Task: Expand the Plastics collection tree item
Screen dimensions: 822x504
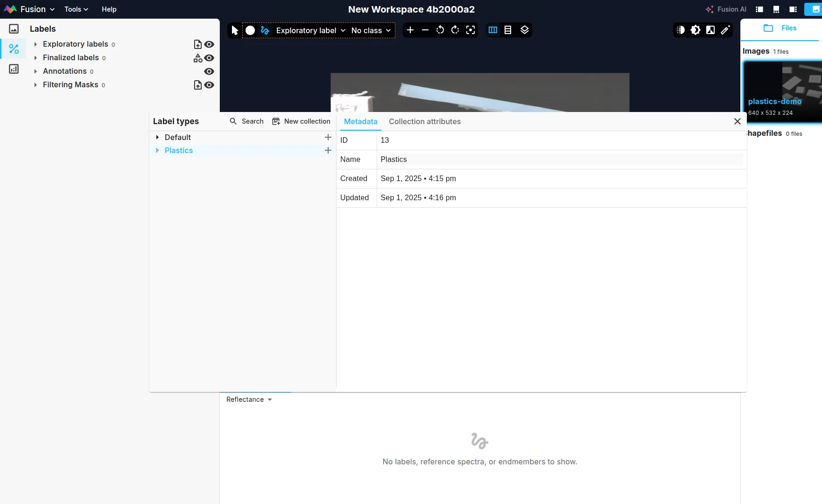Action: [157, 150]
